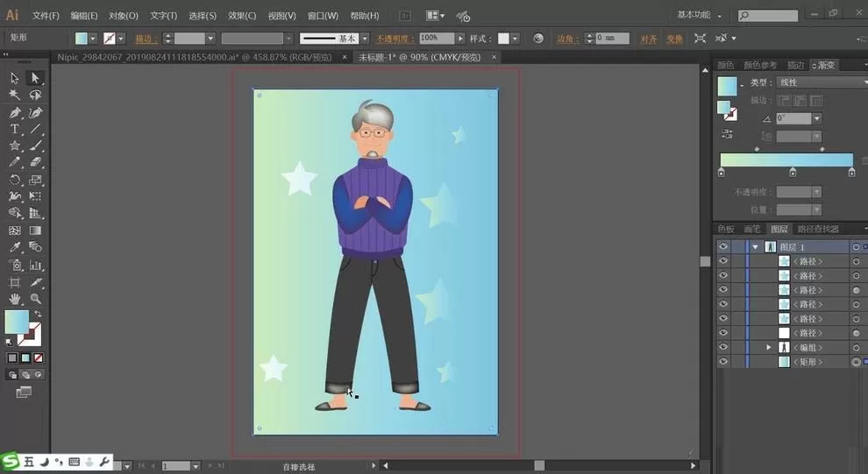Select the Rotate tool
Image resolution: width=868 pixels, height=474 pixels.
15,180
